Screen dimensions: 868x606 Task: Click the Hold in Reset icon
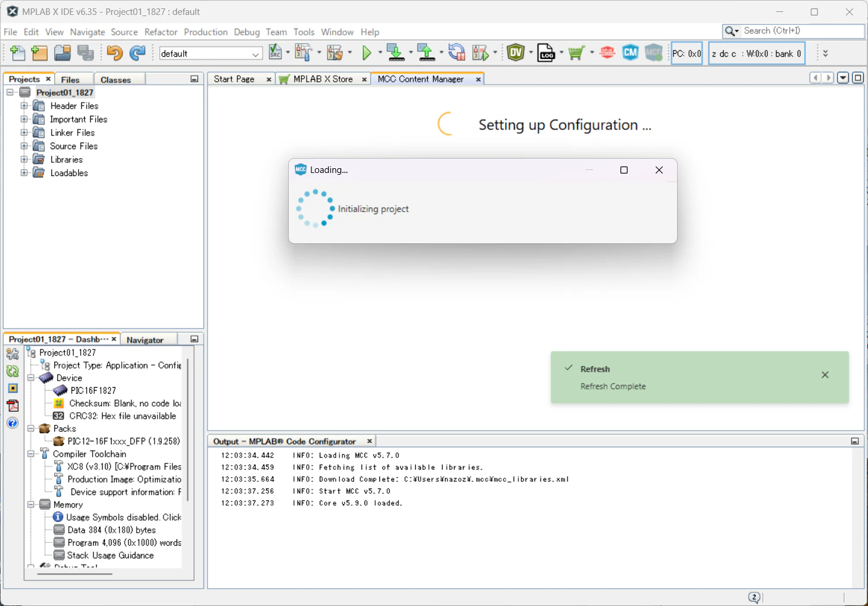457,52
